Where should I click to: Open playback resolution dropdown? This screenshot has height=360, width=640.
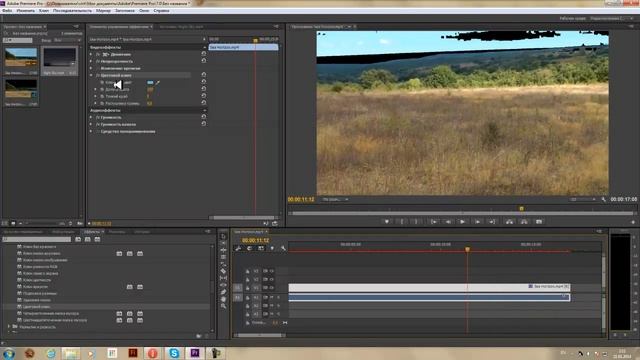(583, 200)
